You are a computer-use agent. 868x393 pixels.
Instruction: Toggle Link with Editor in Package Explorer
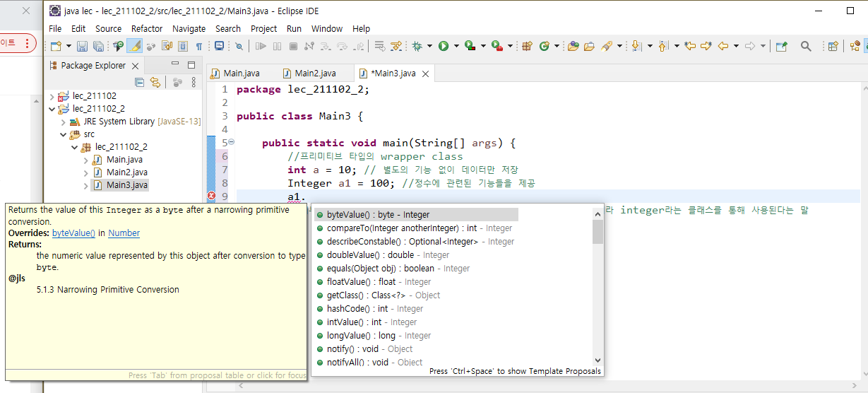[x=155, y=83]
